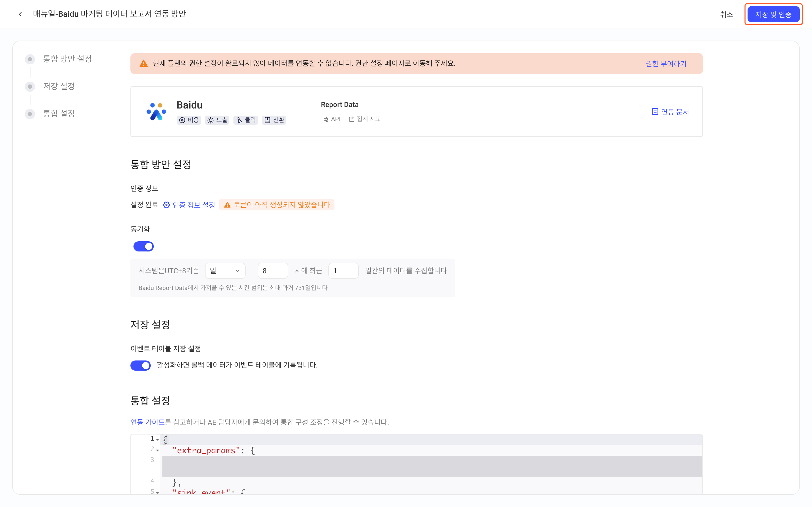Click the 클릭 click tag icon
812x507 pixels.
239,120
